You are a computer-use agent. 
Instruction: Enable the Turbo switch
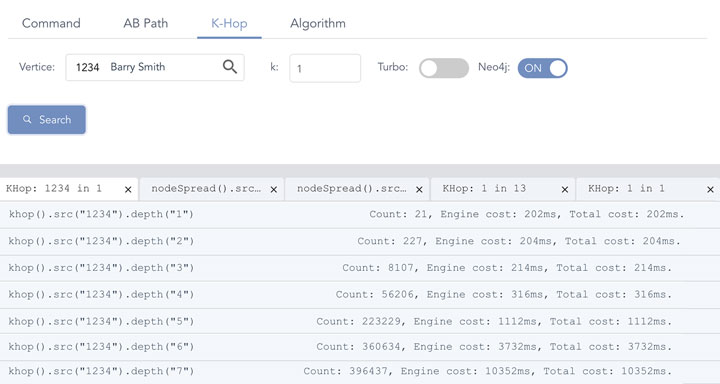[444, 68]
